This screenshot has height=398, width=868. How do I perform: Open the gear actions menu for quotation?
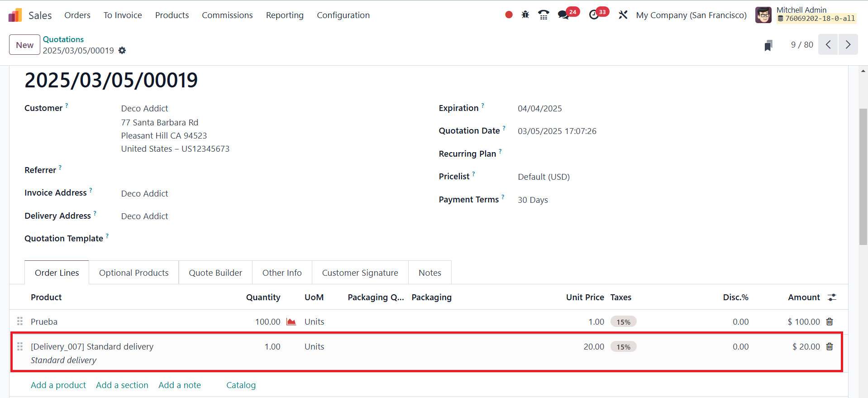coord(122,51)
